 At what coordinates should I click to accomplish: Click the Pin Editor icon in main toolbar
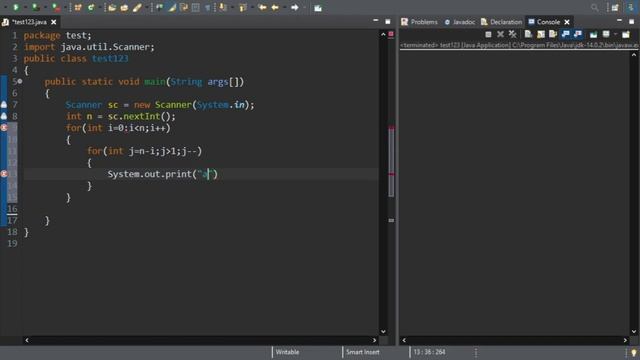[318, 8]
